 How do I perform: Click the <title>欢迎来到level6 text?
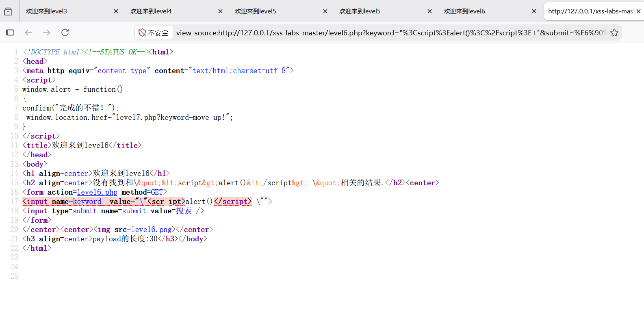click(66, 145)
